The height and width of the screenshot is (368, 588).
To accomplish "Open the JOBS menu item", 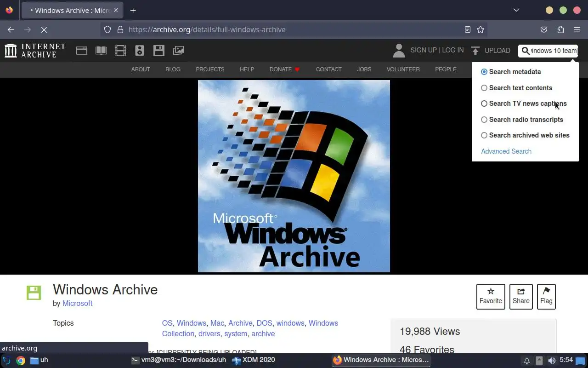I will pos(364,69).
